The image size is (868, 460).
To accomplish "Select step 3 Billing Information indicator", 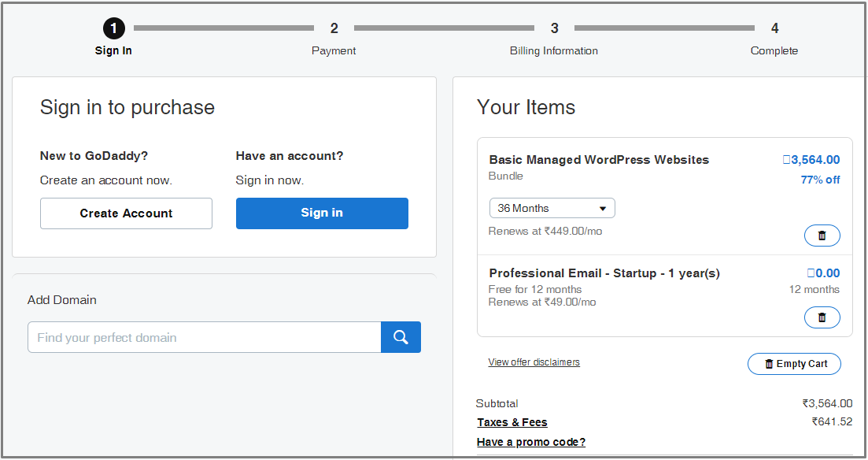I will tap(554, 39).
